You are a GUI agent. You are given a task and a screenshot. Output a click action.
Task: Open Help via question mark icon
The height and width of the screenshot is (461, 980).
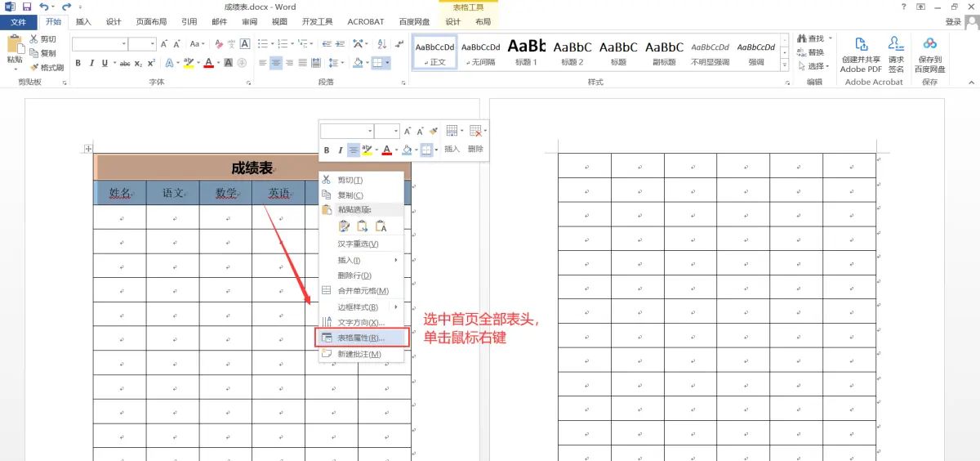(903, 7)
